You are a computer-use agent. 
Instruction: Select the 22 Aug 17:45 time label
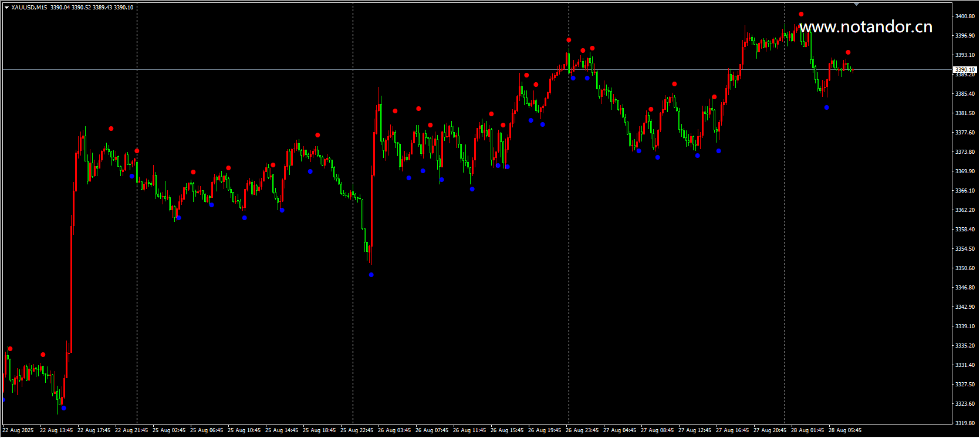point(94,430)
